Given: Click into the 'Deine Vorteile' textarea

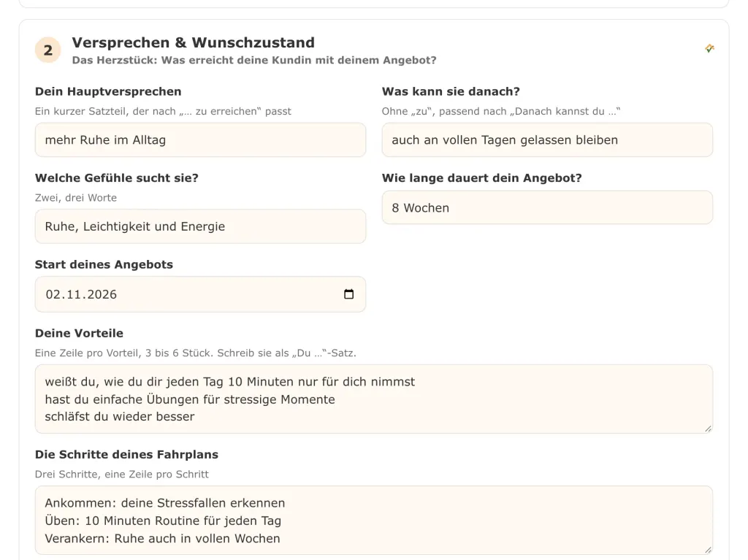Looking at the screenshot, I should 374,399.
